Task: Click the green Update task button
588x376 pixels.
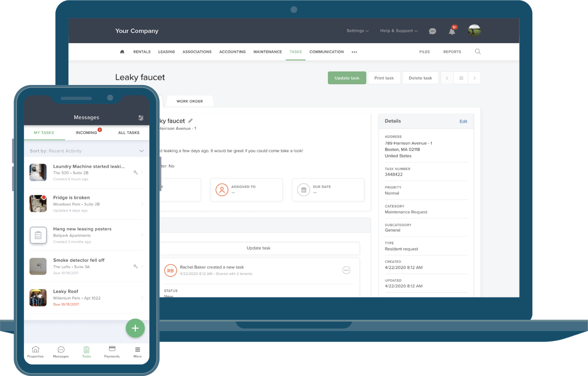Action: click(347, 78)
